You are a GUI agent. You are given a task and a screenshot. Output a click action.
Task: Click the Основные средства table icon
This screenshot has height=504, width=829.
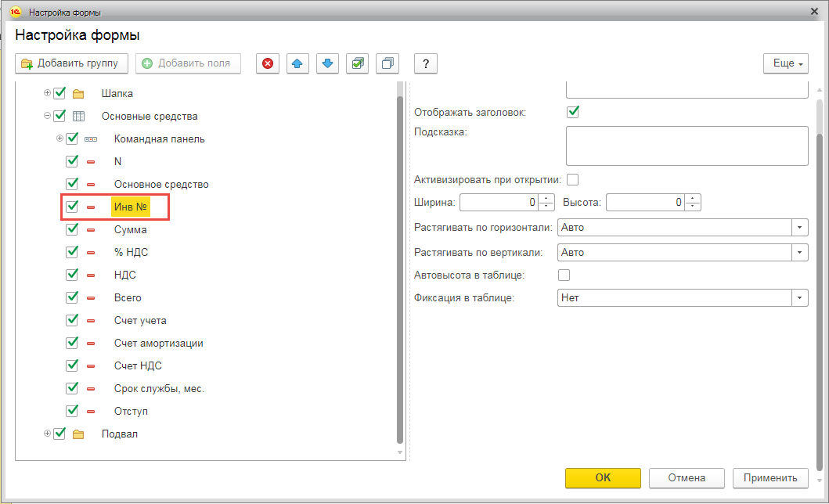[78, 117]
